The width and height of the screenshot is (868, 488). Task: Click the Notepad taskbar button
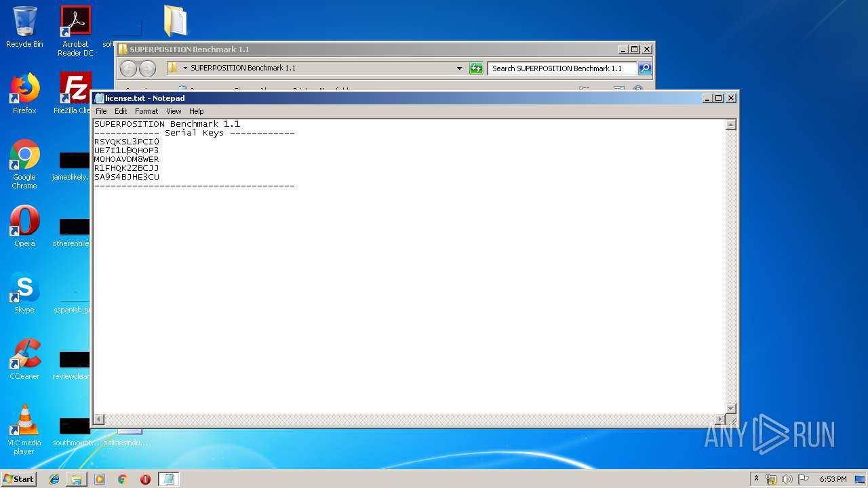[168, 479]
